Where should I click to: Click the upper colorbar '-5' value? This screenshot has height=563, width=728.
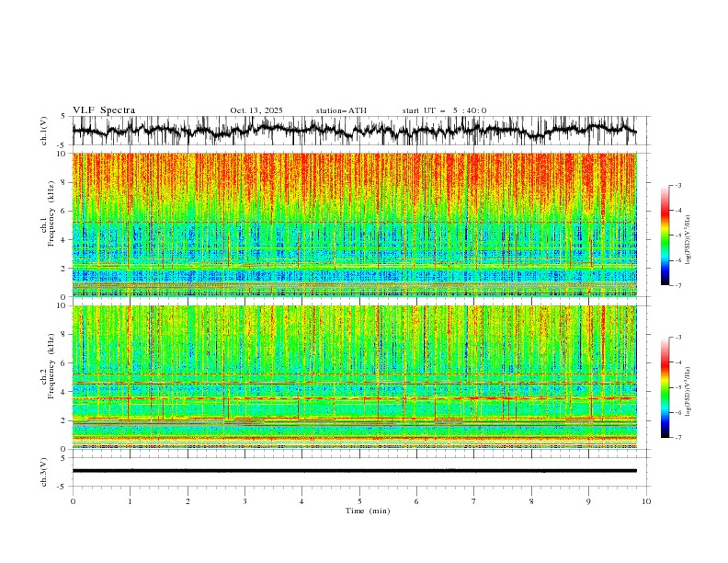[678, 236]
